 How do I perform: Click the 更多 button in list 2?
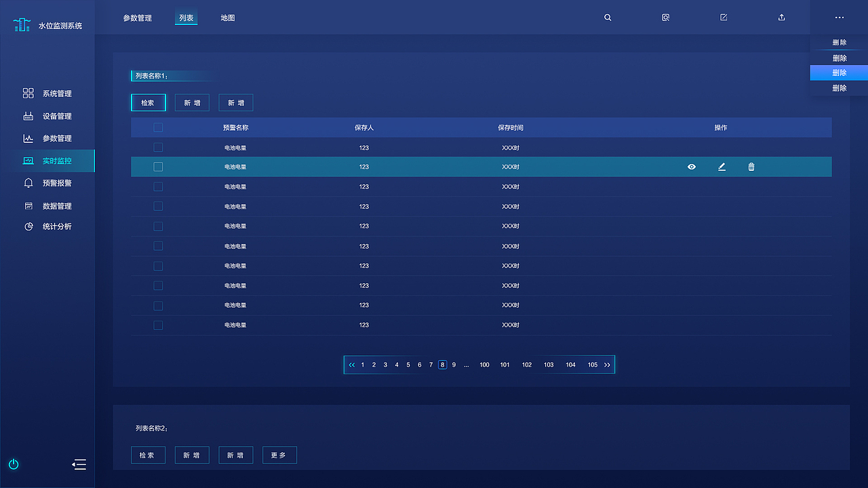279,455
